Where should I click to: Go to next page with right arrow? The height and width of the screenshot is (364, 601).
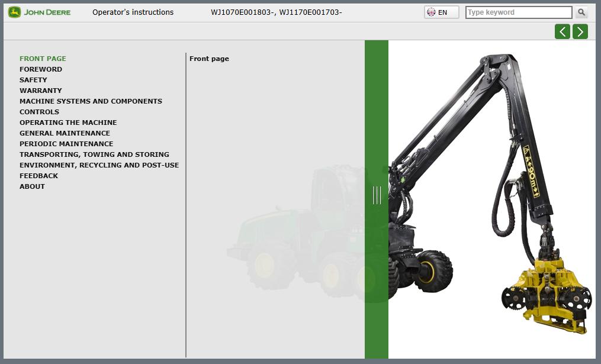pyautogui.click(x=580, y=31)
